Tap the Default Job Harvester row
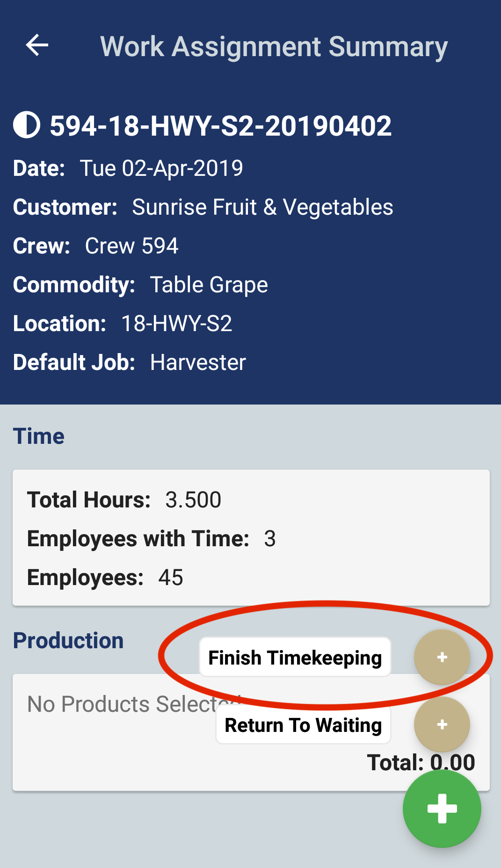Viewport: 501px width, 868px height. click(130, 362)
